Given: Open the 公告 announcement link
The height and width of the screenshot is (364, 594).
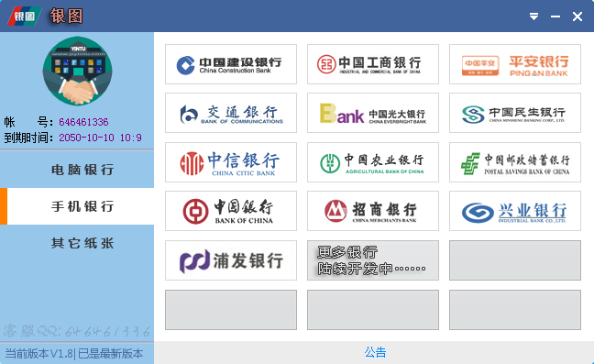Looking at the screenshot, I should pyautogui.click(x=375, y=352).
